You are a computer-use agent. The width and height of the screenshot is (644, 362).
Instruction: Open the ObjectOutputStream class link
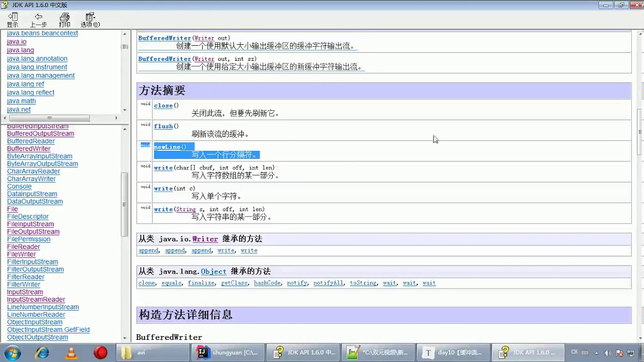tap(37, 337)
